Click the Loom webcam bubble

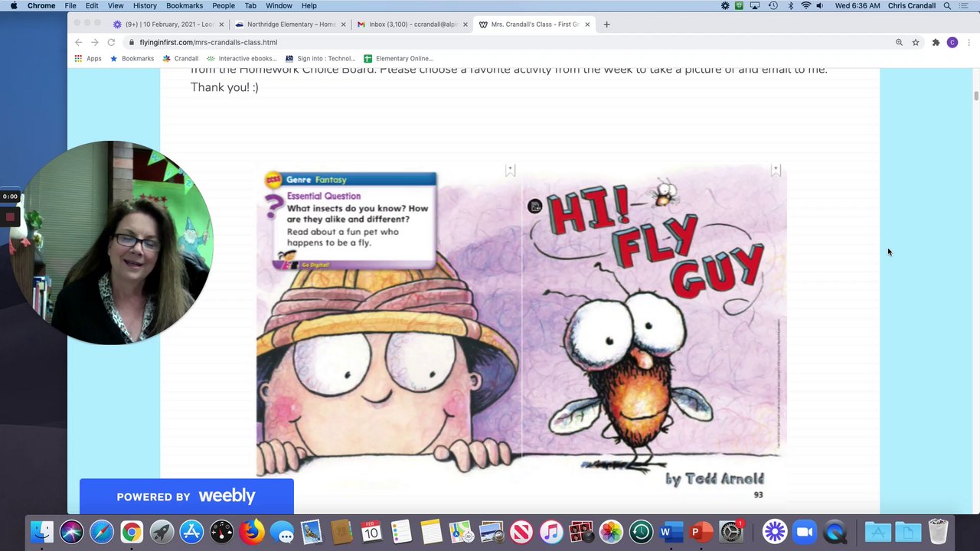tap(112, 243)
